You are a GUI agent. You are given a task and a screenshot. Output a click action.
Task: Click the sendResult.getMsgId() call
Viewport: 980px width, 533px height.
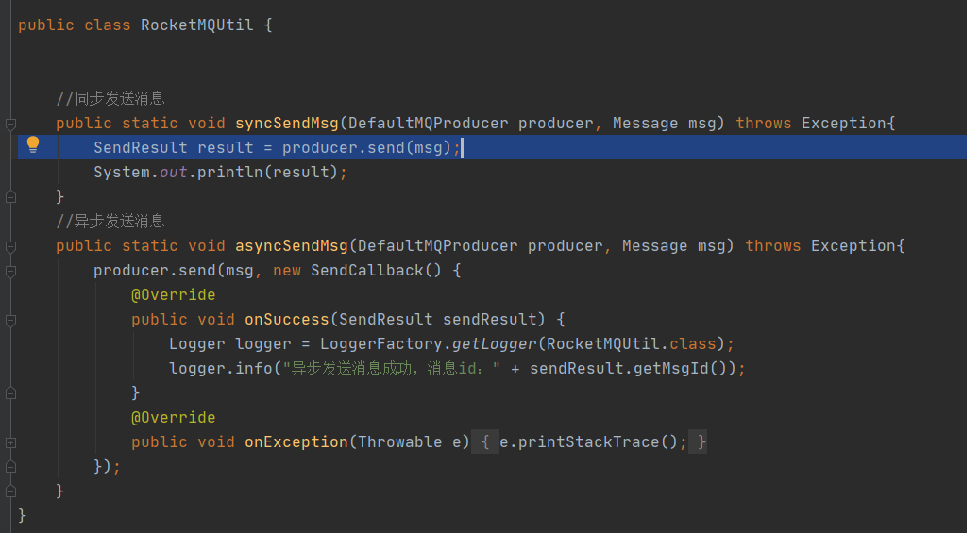pyautogui.click(x=634, y=369)
